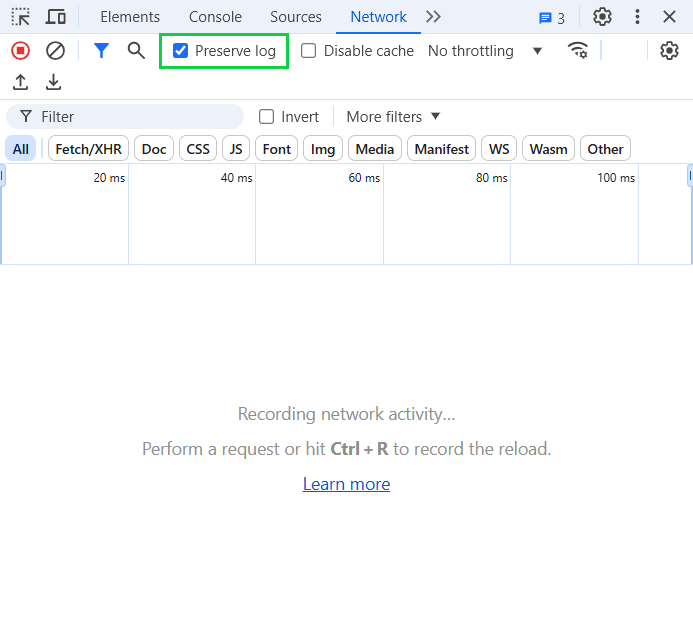This screenshot has height=629, width=693.
Task: Clear the network log
Action: click(56, 51)
